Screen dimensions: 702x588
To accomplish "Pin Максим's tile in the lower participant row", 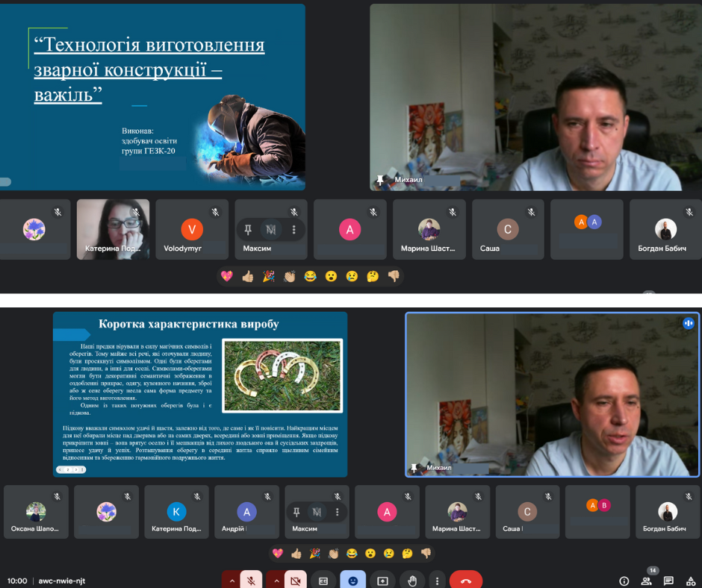I will pos(296,512).
